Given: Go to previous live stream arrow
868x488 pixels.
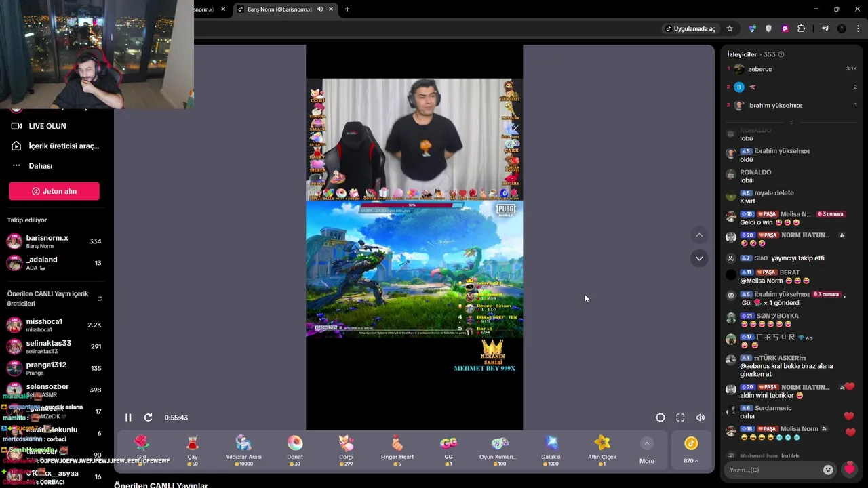Looking at the screenshot, I should 699,235.
